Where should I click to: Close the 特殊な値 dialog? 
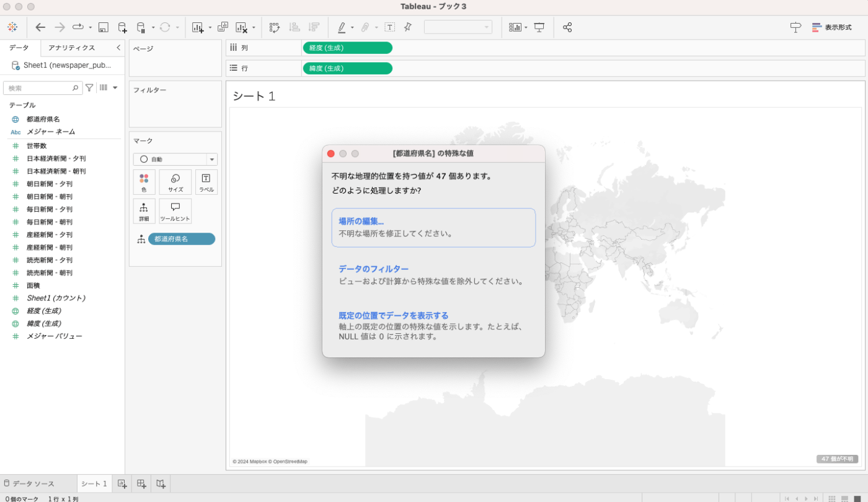coord(330,153)
